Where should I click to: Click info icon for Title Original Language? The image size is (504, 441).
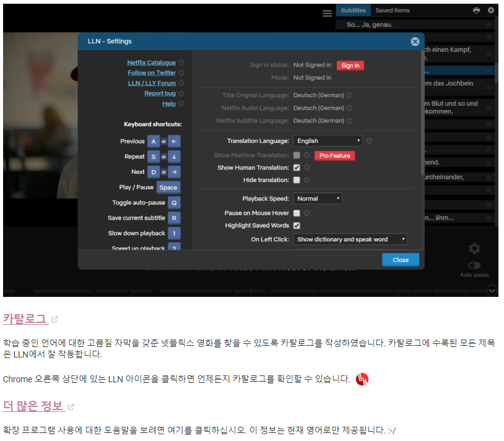tap(349, 95)
